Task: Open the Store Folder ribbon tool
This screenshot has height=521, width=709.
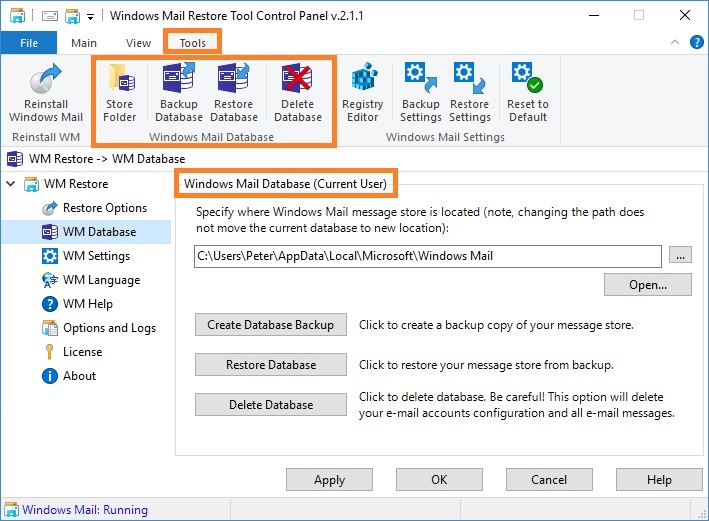Action: click(119, 93)
